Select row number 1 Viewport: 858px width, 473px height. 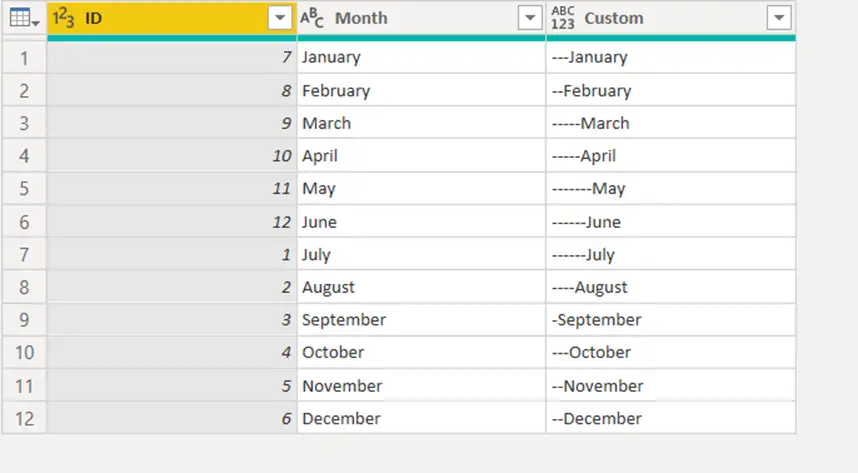[24, 57]
